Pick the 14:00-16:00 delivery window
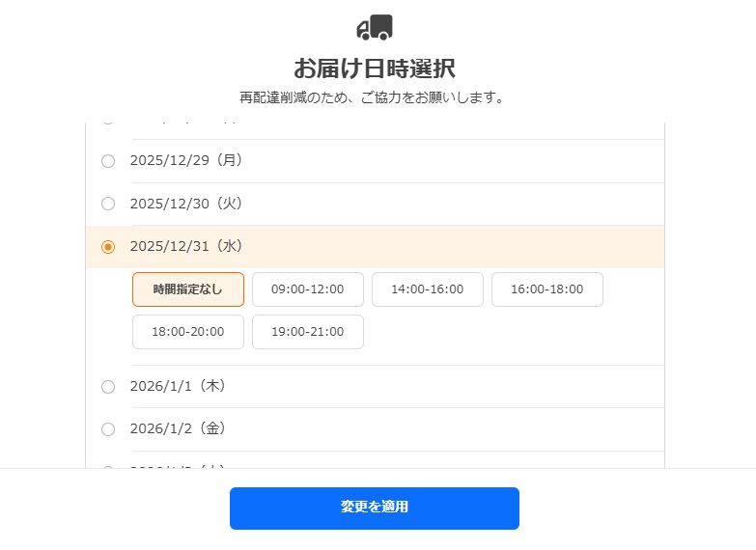Image resolution: width=756 pixels, height=550 pixels. 428,289
